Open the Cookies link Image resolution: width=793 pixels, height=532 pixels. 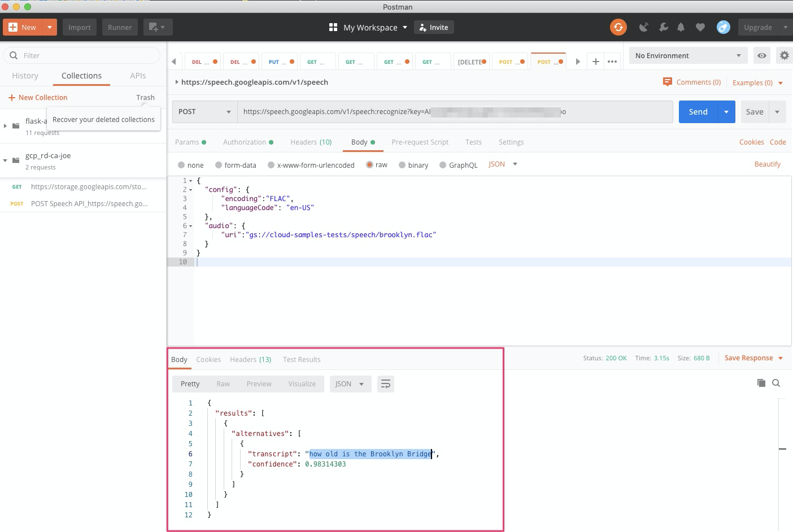(751, 142)
